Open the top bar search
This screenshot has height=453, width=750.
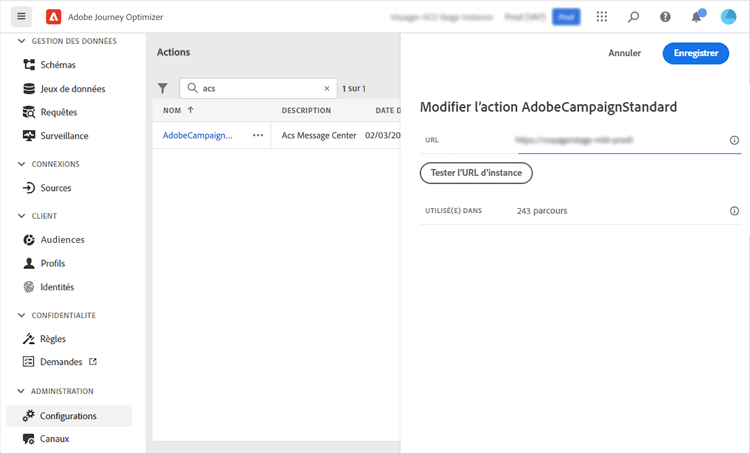click(633, 17)
